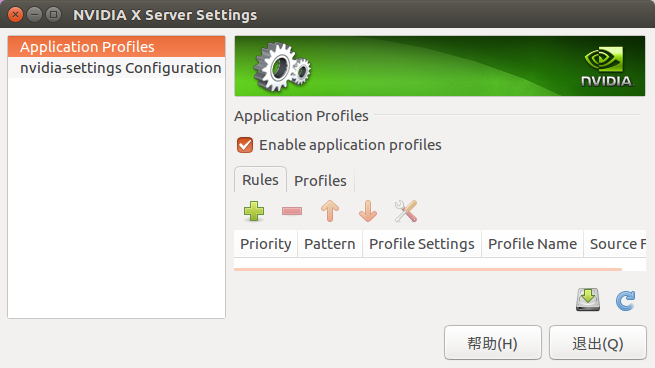The height and width of the screenshot is (368, 655).
Task: Switch to the Profiles tab
Action: [320, 180]
